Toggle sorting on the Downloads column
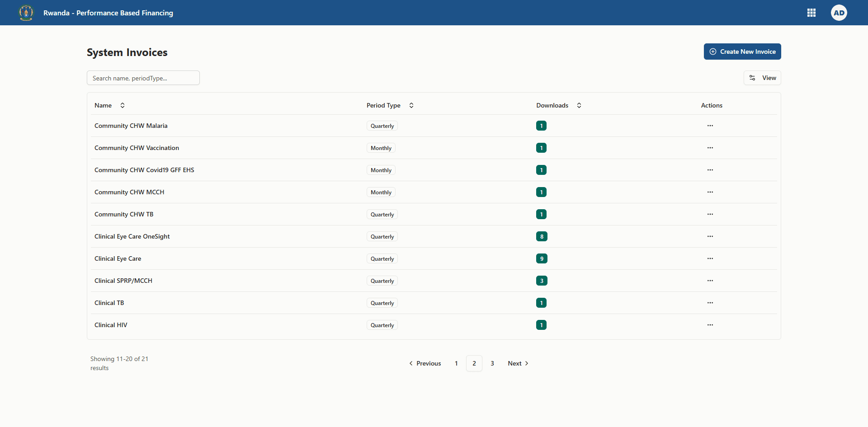868x427 pixels. [579, 105]
